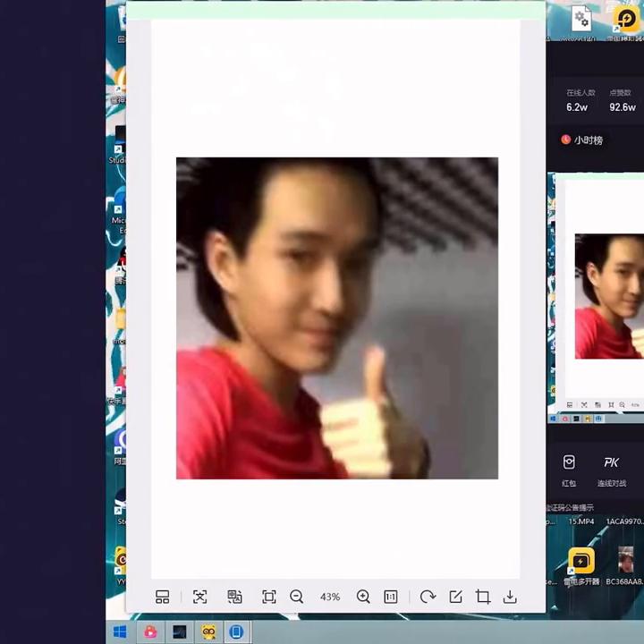Open the yellow owl app on the taskbar

click(x=208, y=631)
